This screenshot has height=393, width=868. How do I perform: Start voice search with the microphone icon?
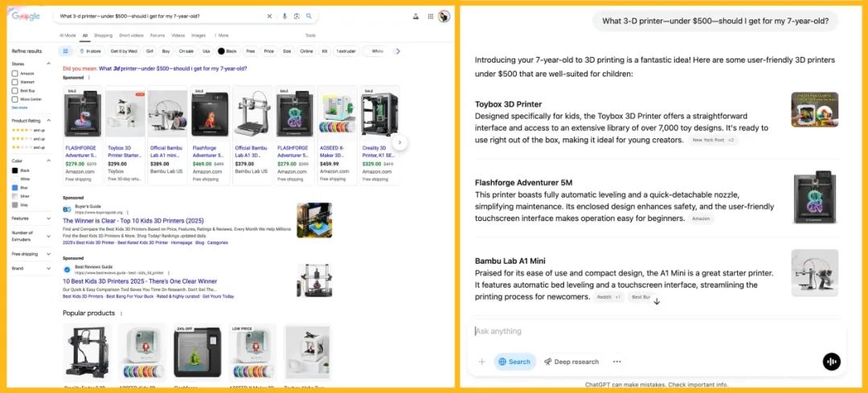(285, 17)
